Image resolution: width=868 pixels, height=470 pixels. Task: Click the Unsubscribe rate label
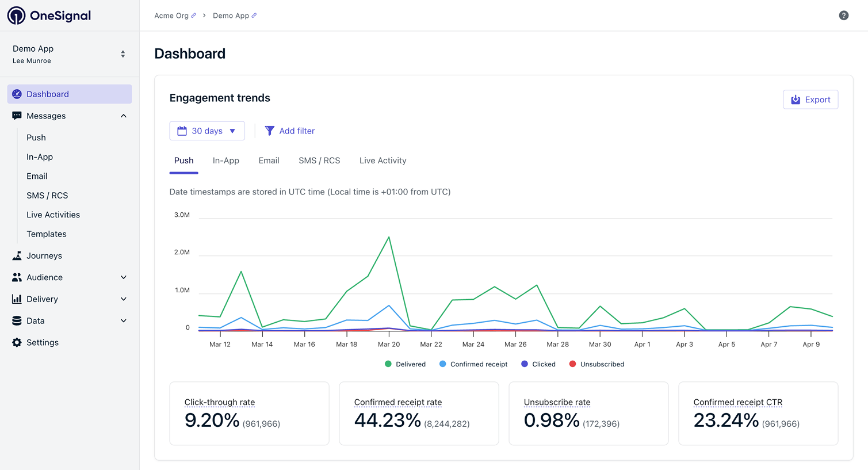557,403
